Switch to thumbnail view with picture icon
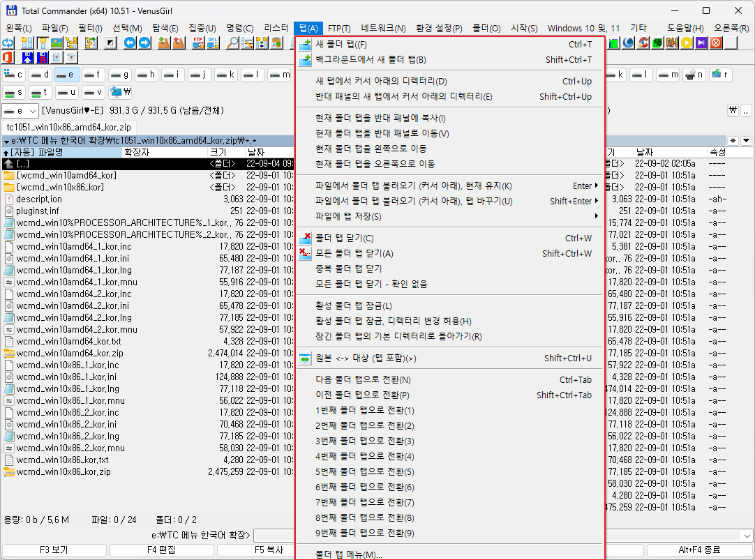Screen dimensions: 755x560 tap(57, 43)
